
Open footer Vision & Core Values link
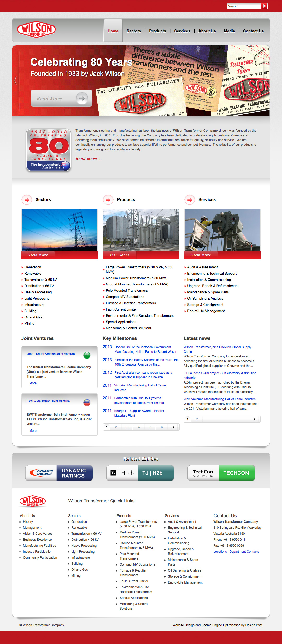[38, 534]
